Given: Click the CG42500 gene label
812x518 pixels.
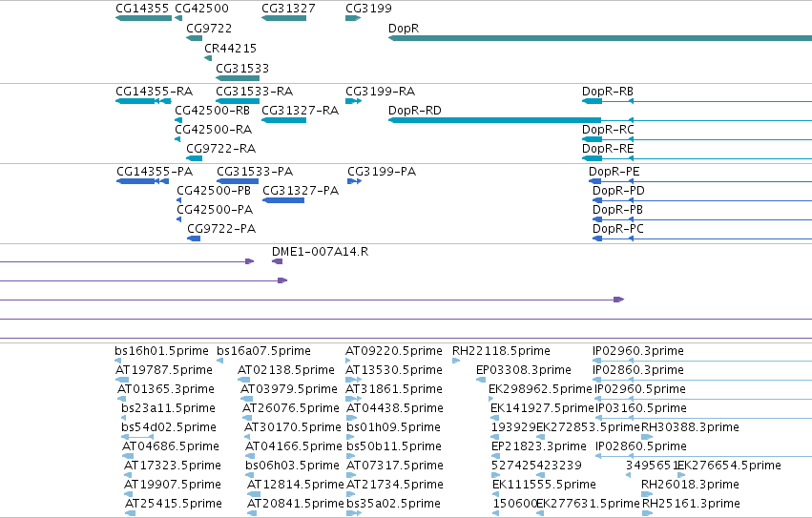Looking at the screenshot, I should (x=201, y=9).
